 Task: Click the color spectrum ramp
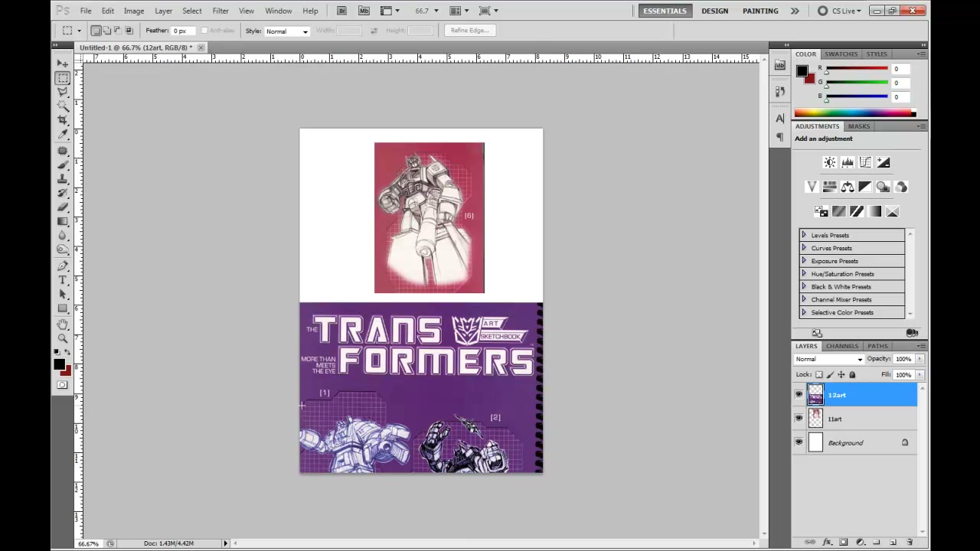(x=854, y=113)
